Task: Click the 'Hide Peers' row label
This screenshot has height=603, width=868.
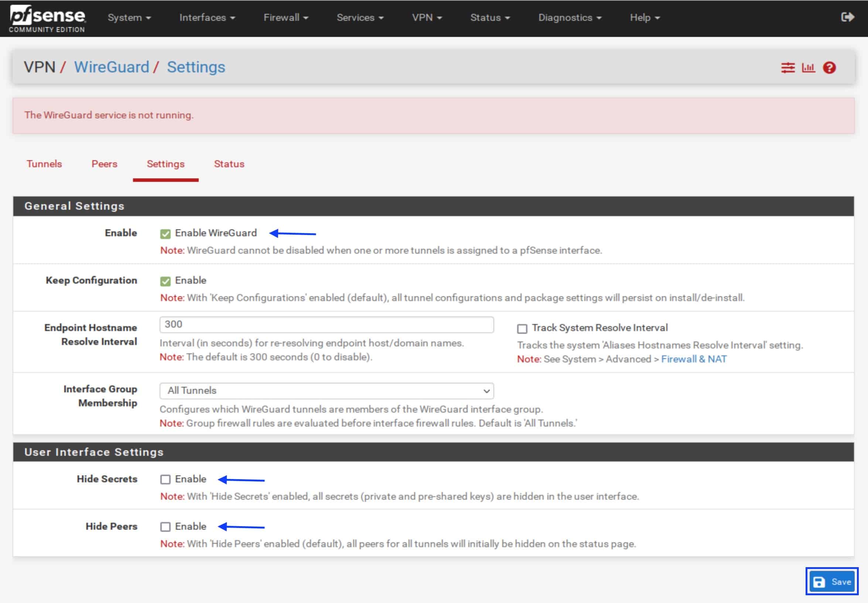Action: tap(112, 526)
